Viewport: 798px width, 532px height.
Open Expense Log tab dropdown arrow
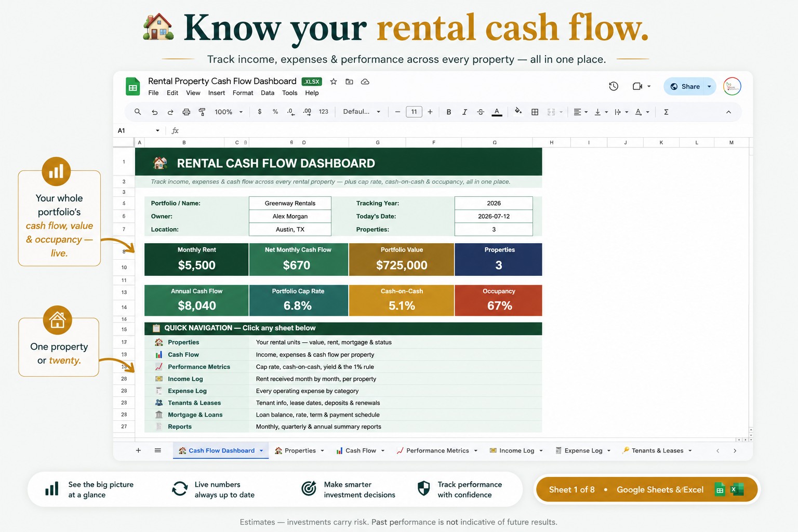pos(609,451)
